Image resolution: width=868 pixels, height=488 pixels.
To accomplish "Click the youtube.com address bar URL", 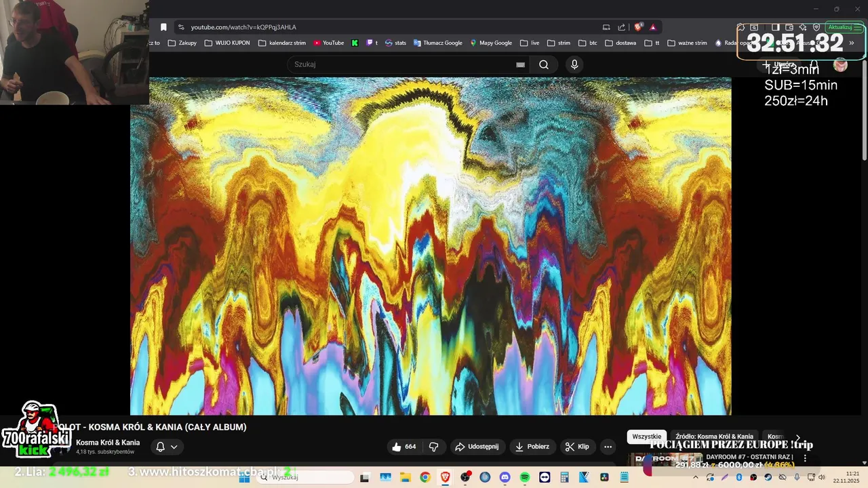I will [243, 27].
